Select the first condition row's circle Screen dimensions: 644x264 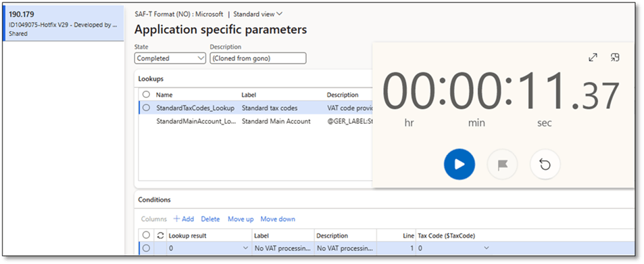tap(146, 248)
